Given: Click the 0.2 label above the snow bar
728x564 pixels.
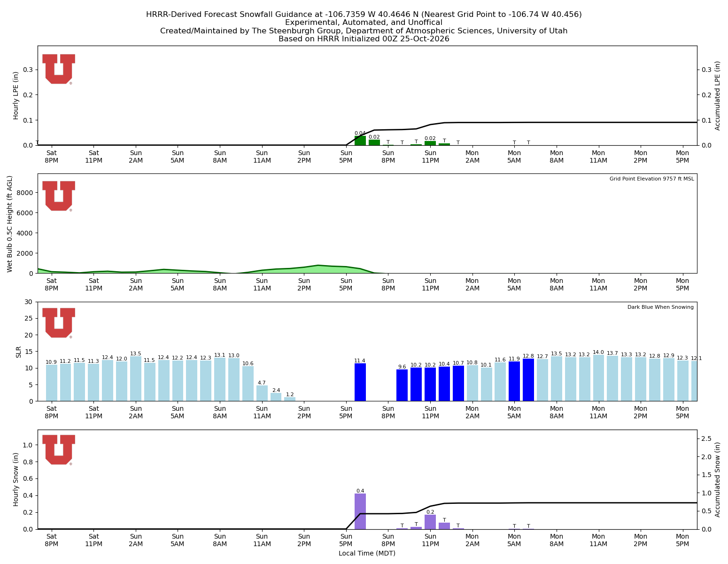Looking at the screenshot, I should point(430,512).
